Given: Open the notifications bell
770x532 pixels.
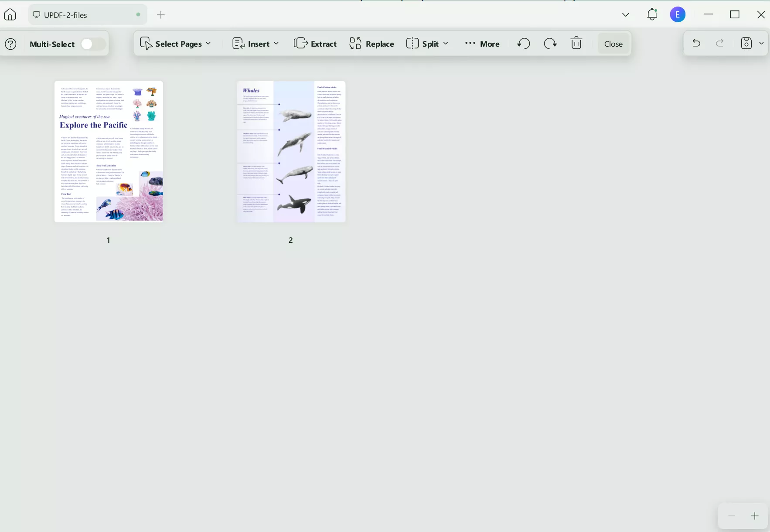Looking at the screenshot, I should pyautogui.click(x=652, y=14).
